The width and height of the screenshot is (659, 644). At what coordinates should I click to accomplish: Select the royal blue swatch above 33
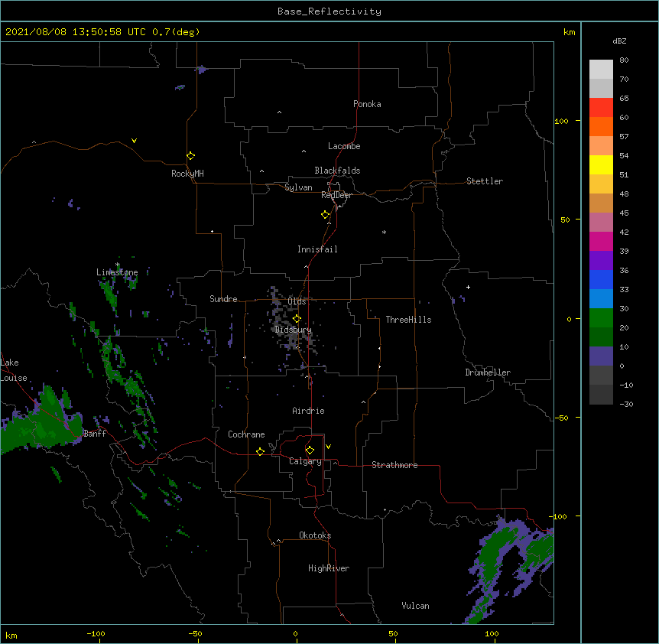601,279
